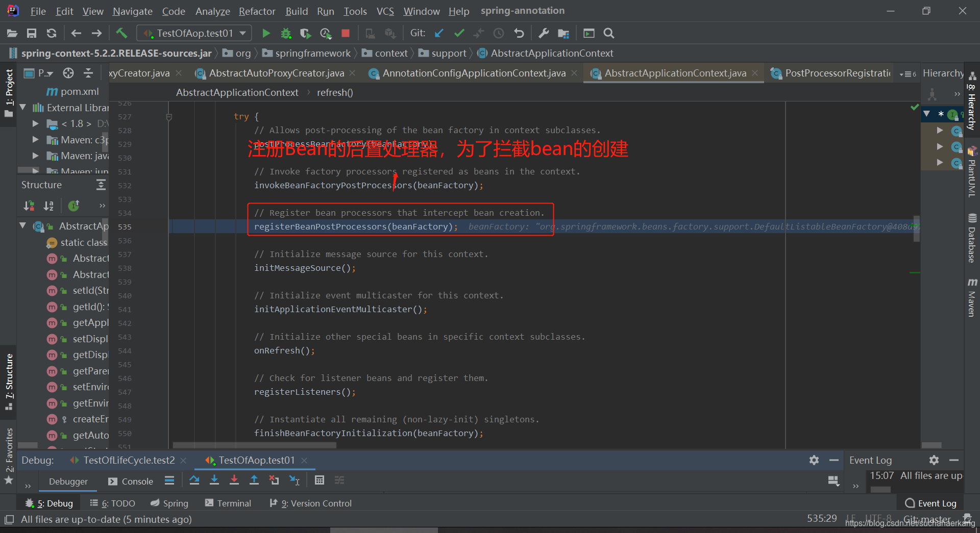Show hidden editor tabs dropdown

[908, 74]
